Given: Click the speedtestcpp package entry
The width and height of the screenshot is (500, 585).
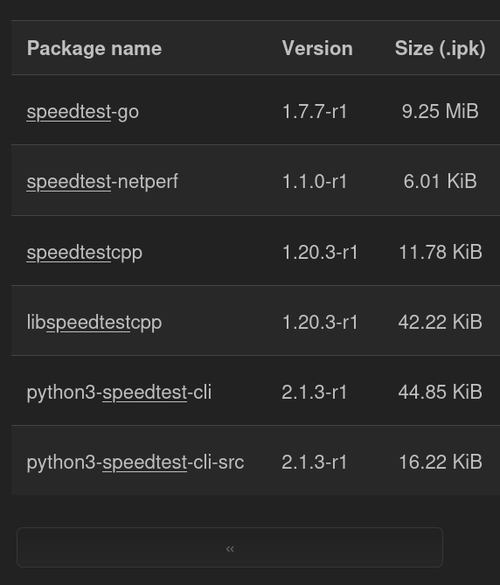Looking at the screenshot, I should point(84,253).
